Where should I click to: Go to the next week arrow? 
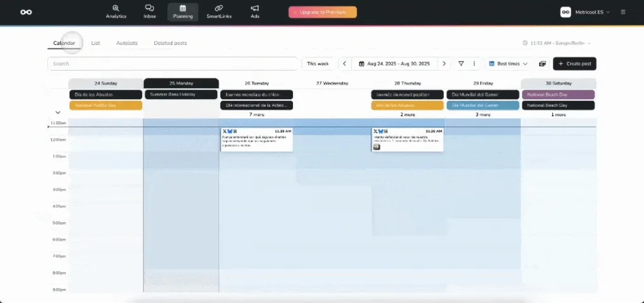(x=444, y=64)
